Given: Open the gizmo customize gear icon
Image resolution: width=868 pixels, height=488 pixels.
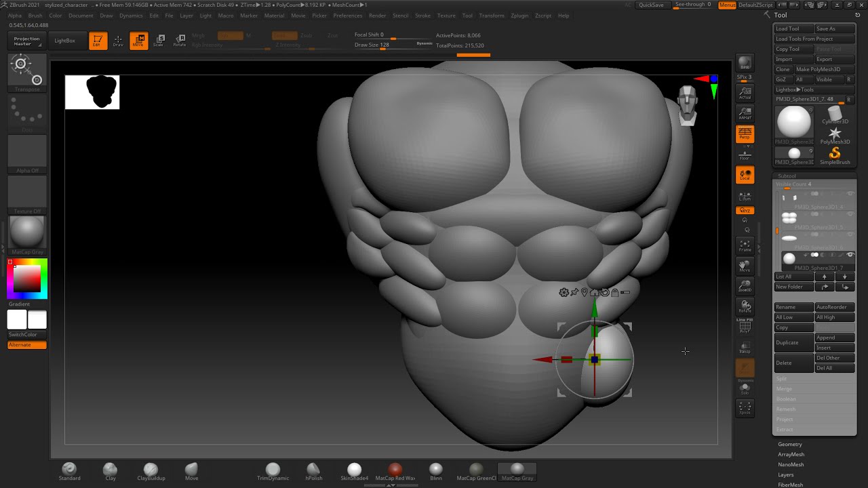Looking at the screenshot, I should [x=564, y=292].
